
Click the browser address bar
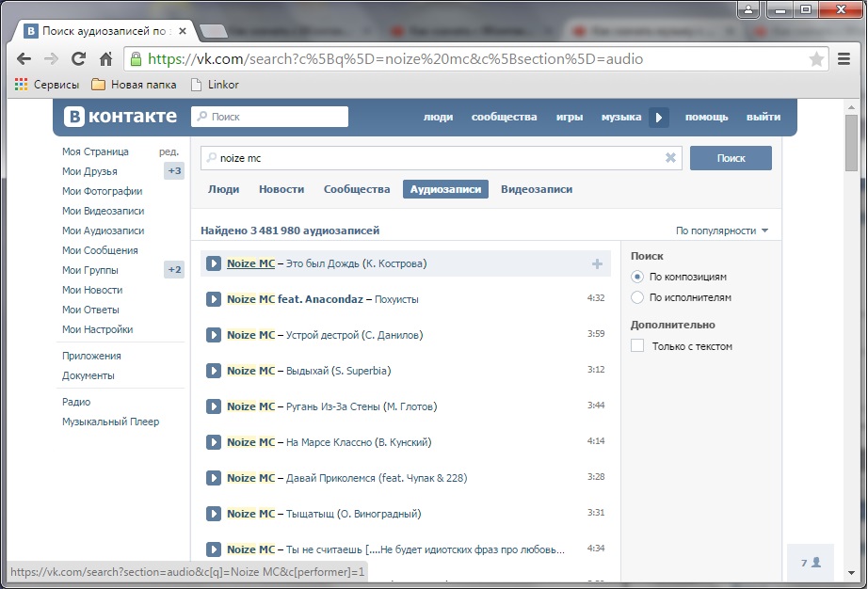point(476,59)
